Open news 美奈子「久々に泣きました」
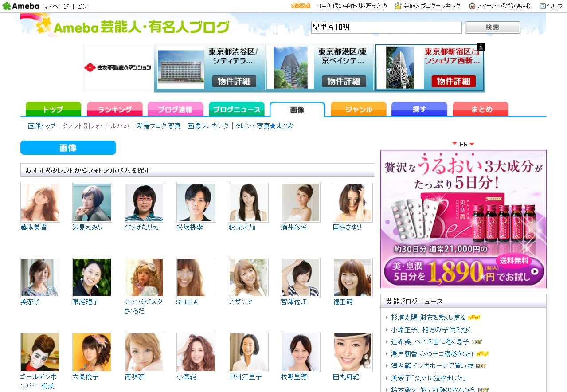The image size is (567, 392). [429, 378]
